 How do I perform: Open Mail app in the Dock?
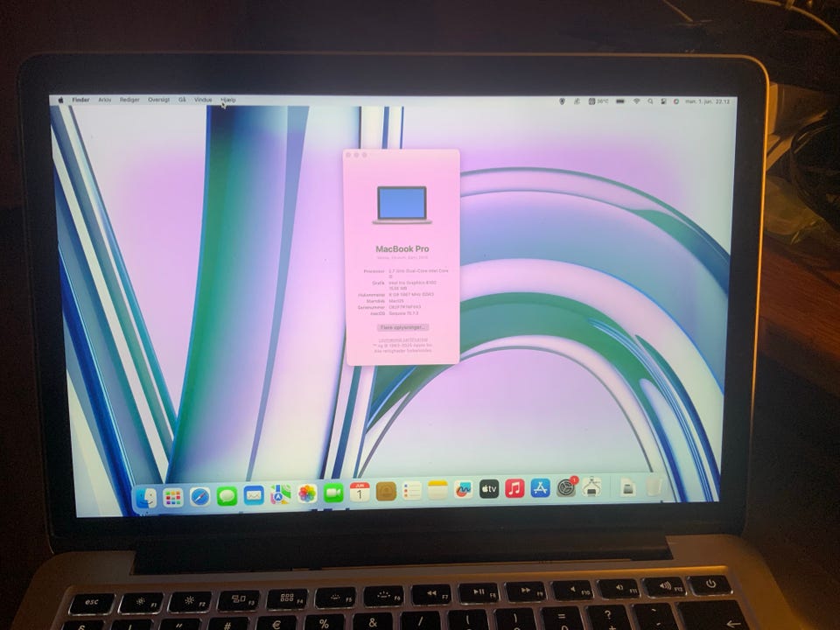(254, 495)
